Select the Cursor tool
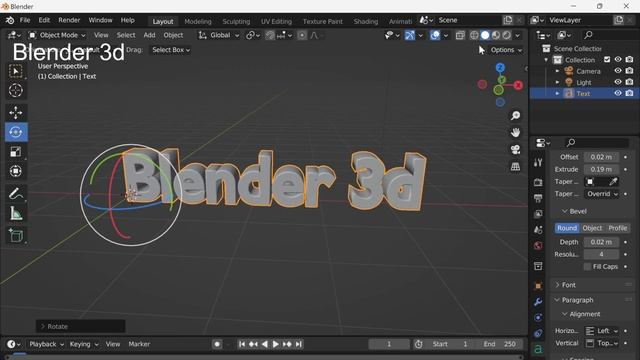 (16, 90)
